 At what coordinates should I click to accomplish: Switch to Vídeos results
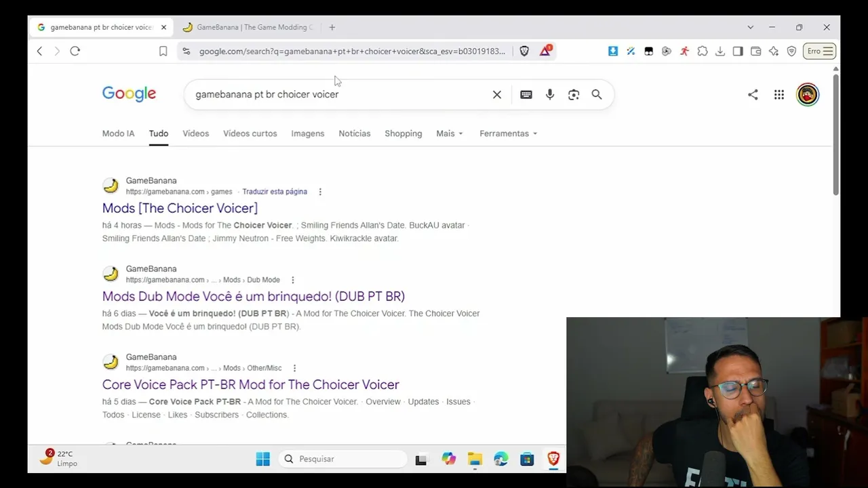[196, 134]
